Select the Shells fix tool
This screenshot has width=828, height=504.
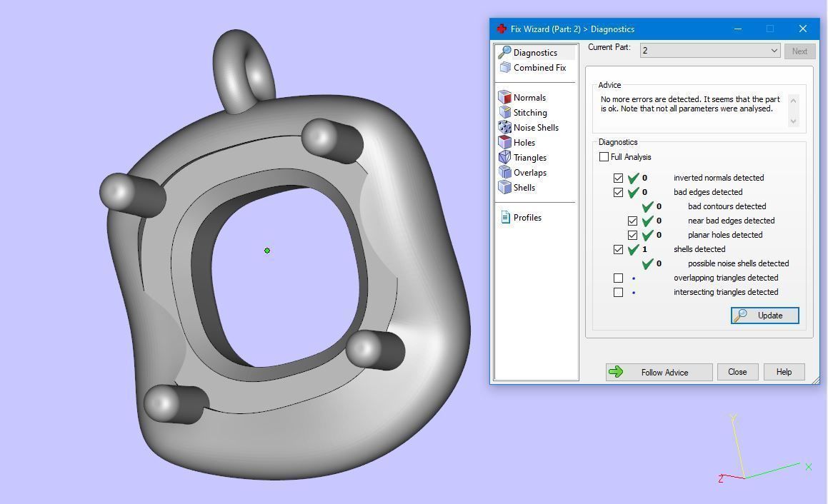(x=517, y=188)
